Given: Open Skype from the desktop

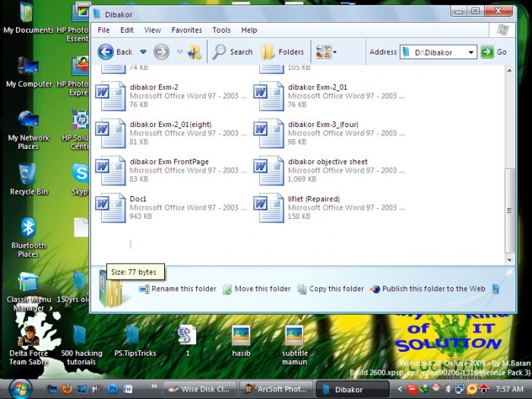Looking at the screenshot, I should point(80,176).
